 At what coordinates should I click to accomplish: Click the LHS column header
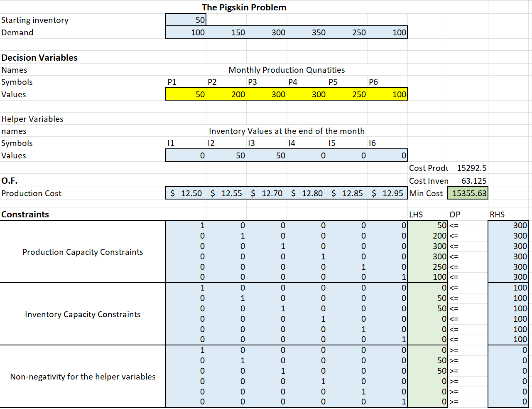click(416, 214)
